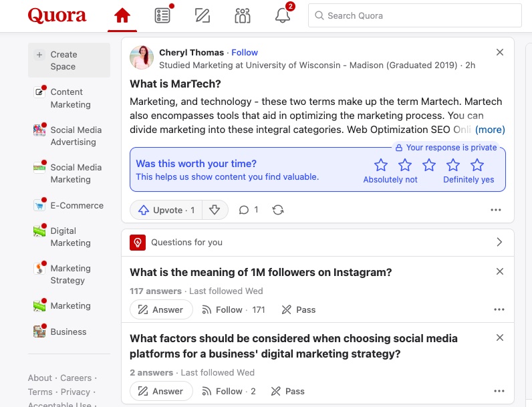Click the Search Quora field

414,15
